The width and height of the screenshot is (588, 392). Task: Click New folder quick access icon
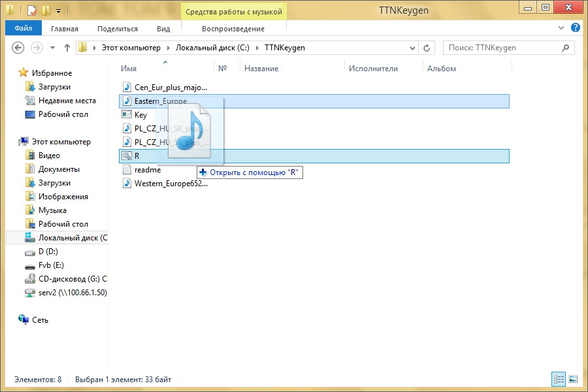click(x=46, y=10)
